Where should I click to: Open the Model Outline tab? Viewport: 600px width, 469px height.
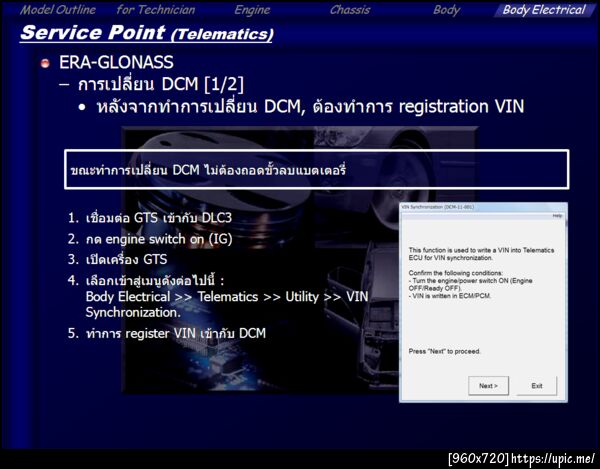pos(58,10)
